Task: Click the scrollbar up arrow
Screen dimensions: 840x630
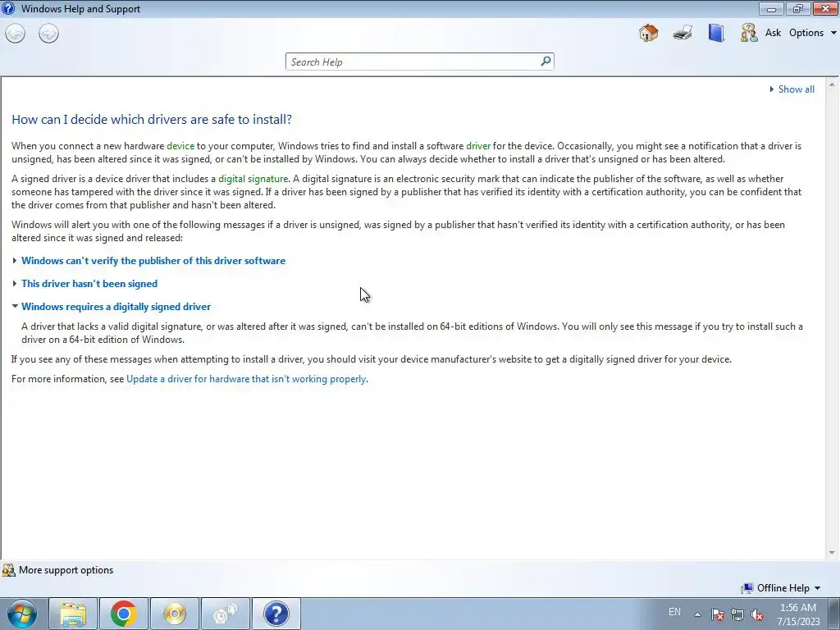Action: tap(832, 84)
